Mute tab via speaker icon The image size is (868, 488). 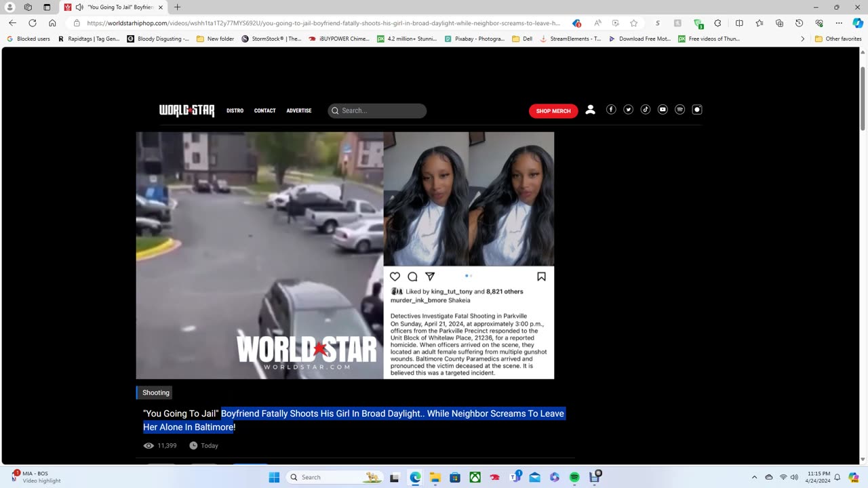click(79, 7)
